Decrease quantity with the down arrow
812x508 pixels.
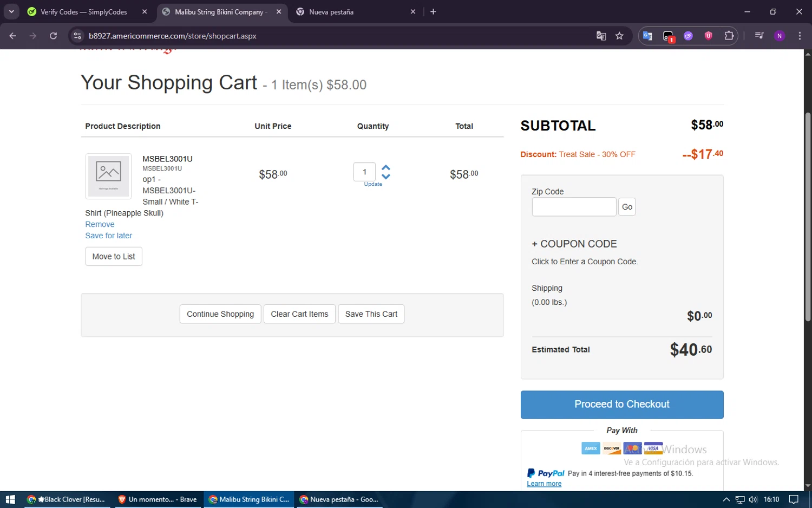pyautogui.click(x=386, y=177)
